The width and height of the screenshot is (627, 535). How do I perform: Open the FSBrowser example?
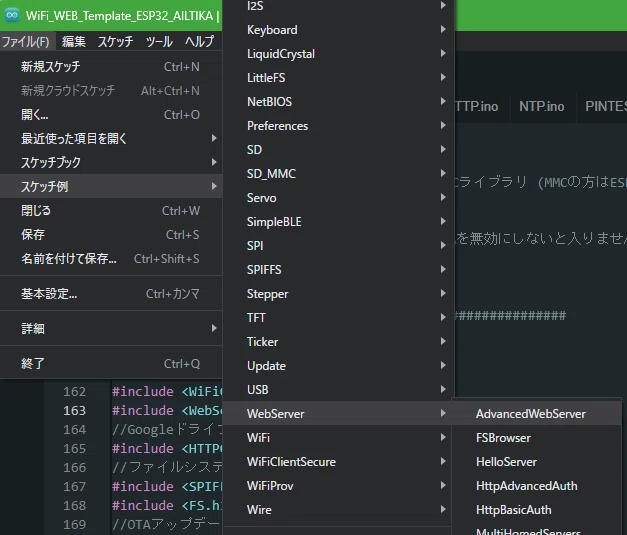(x=537, y=437)
